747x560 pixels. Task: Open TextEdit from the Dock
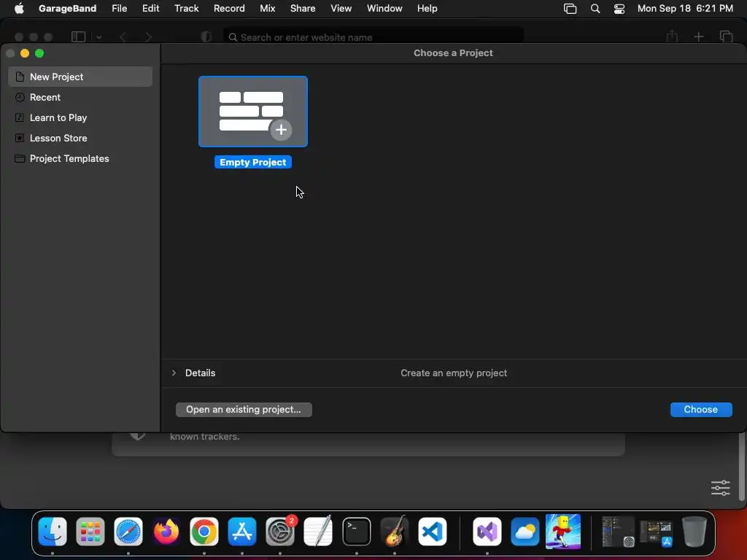pyautogui.click(x=318, y=532)
